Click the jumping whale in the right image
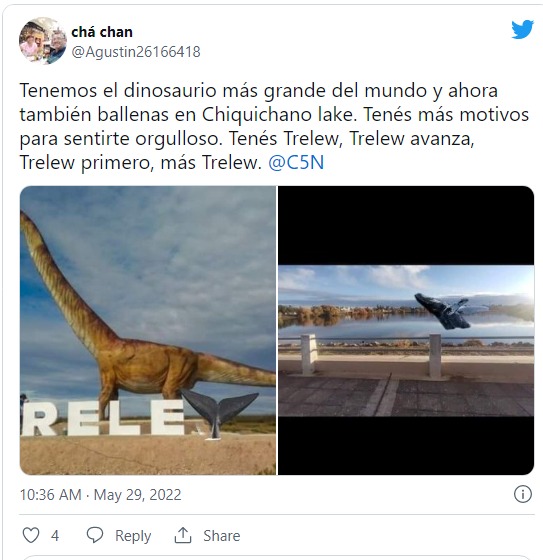Viewport: 543px width, 560px height. 443,311
